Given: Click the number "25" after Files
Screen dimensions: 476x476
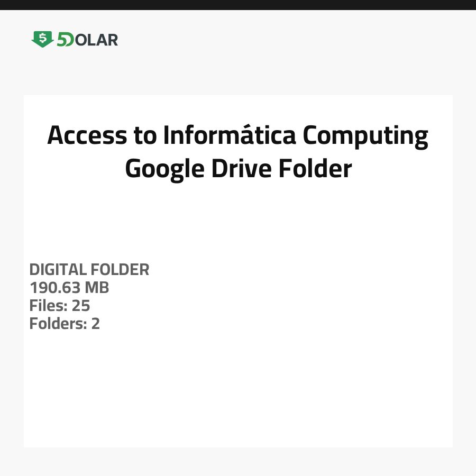Looking at the screenshot, I should 81,306.
